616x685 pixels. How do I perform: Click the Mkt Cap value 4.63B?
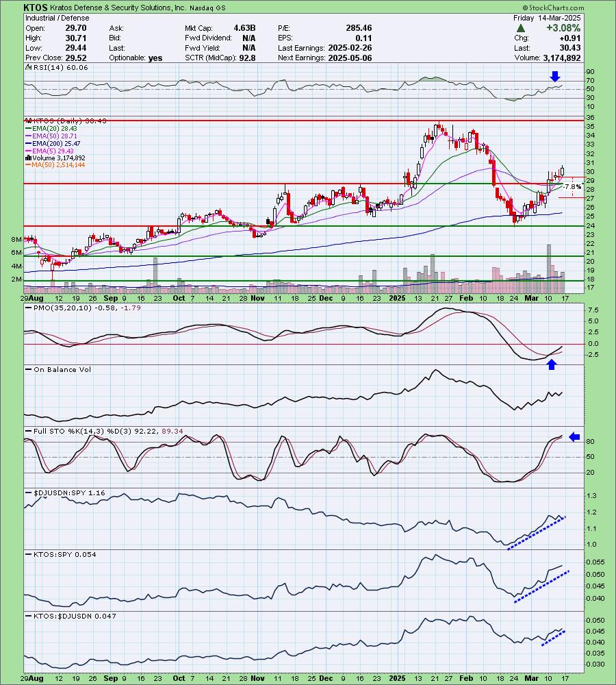pyautogui.click(x=244, y=28)
